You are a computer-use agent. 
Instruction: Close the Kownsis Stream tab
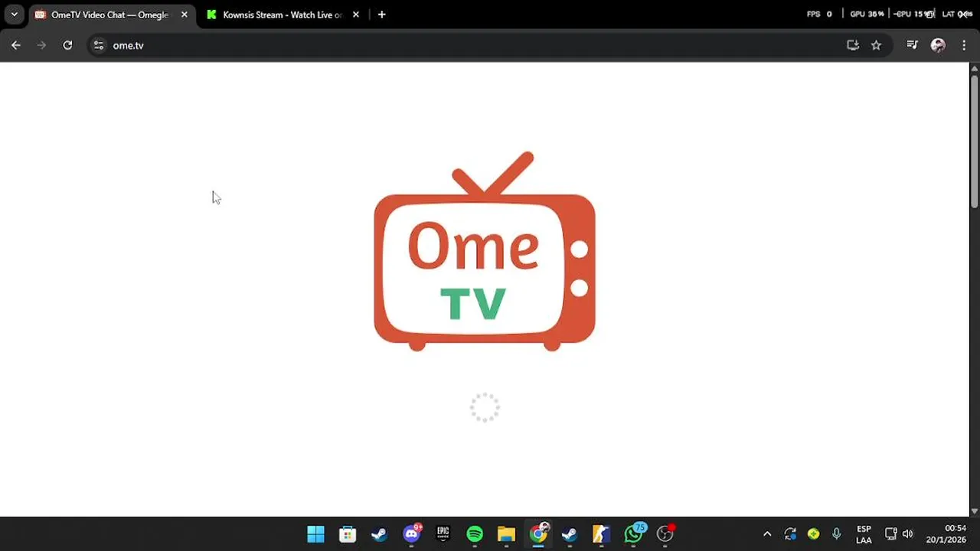(x=356, y=15)
